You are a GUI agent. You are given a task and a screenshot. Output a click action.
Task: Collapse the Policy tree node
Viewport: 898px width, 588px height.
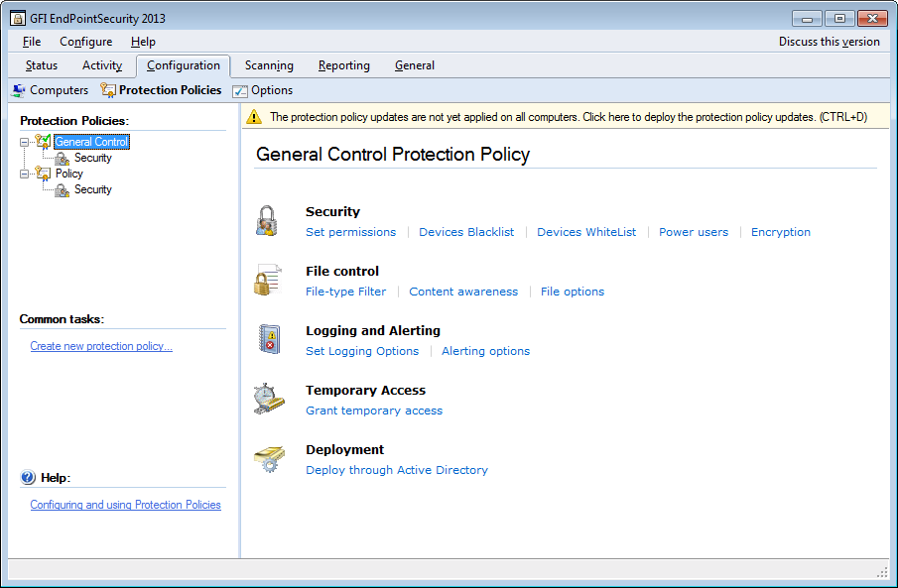(25, 174)
